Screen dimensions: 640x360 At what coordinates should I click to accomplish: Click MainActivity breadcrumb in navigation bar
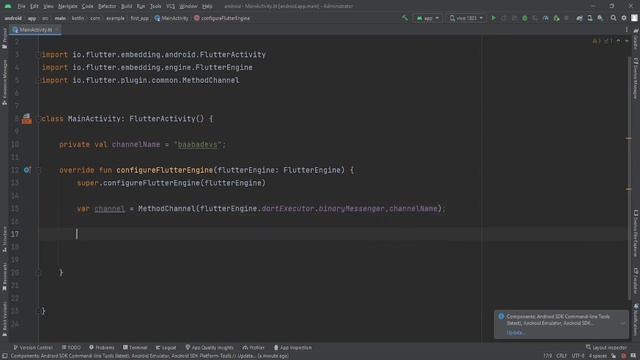tap(171, 18)
